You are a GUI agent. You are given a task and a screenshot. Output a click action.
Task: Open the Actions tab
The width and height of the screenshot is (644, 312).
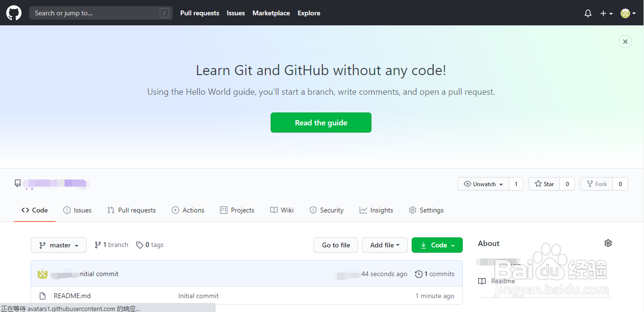point(188,210)
